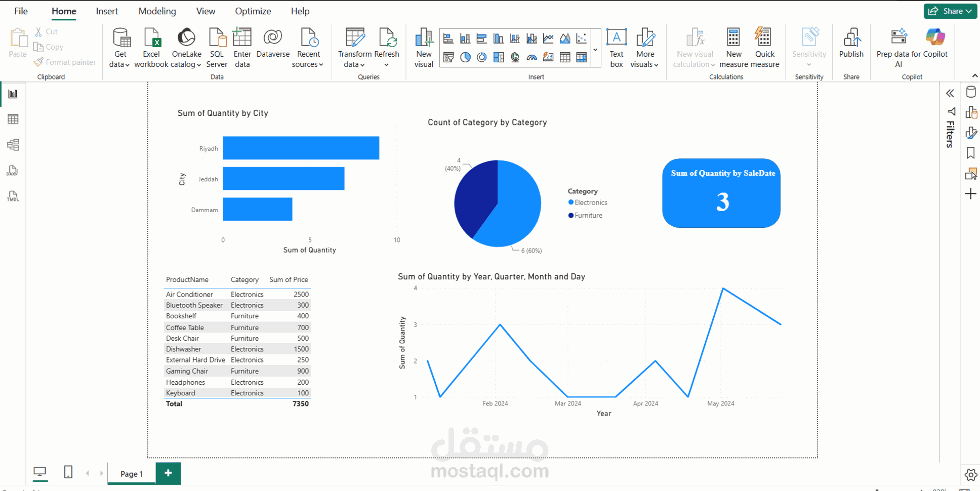Insert a gauge visual
The width and height of the screenshot is (980, 491).
pyautogui.click(x=532, y=57)
